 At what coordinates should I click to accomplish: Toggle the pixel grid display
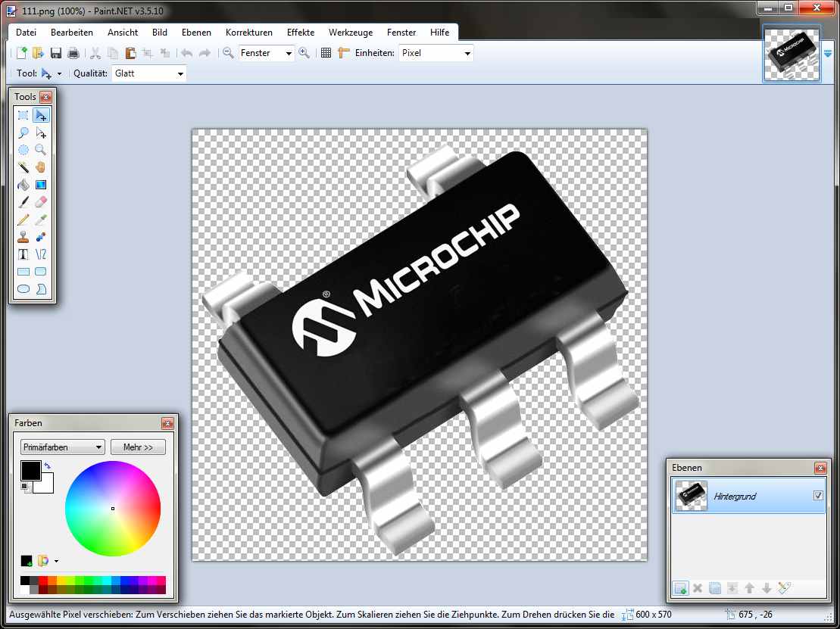326,53
